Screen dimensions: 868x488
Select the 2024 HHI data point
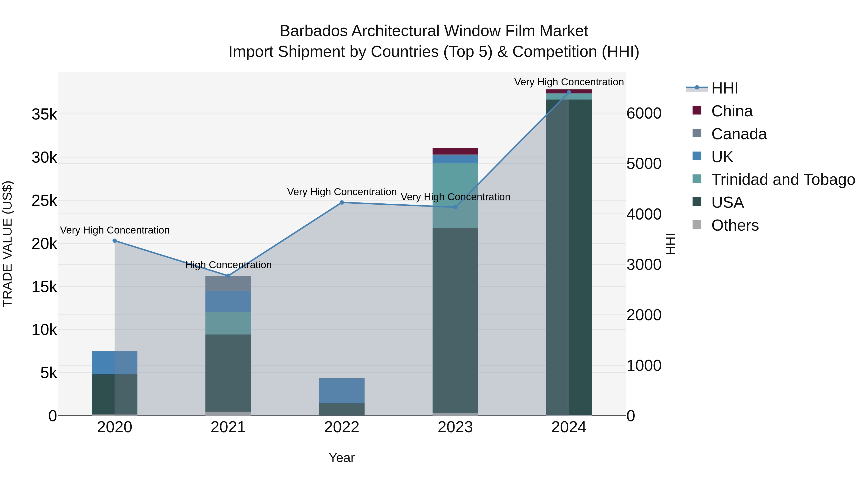pyautogui.click(x=569, y=92)
